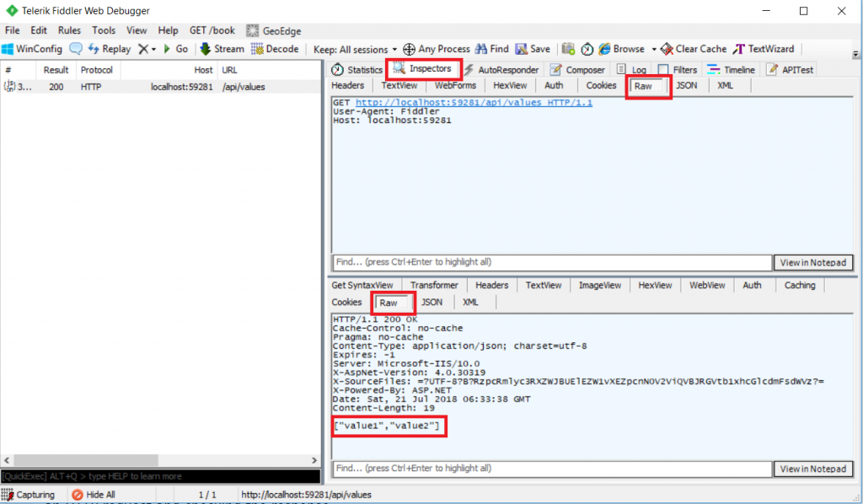
Task: Click the Remove X toolbar icon
Action: tap(143, 49)
